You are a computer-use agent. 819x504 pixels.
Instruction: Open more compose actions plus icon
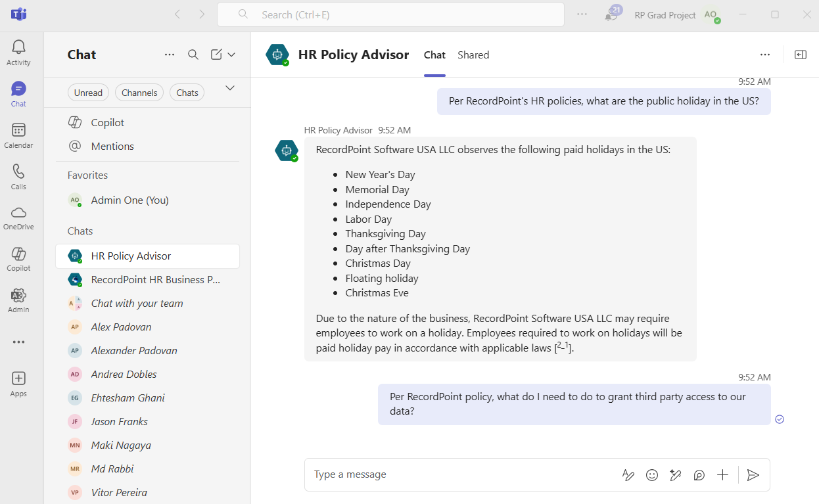click(x=722, y=475)
